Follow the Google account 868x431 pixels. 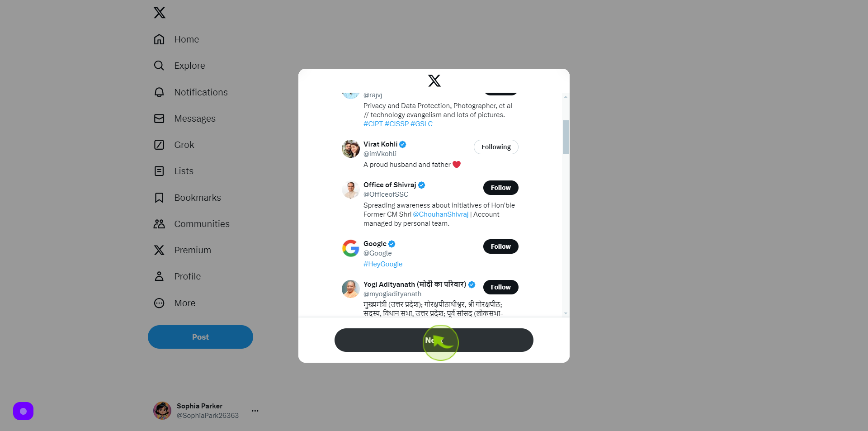pyautogui.click(x=500, y=246)
